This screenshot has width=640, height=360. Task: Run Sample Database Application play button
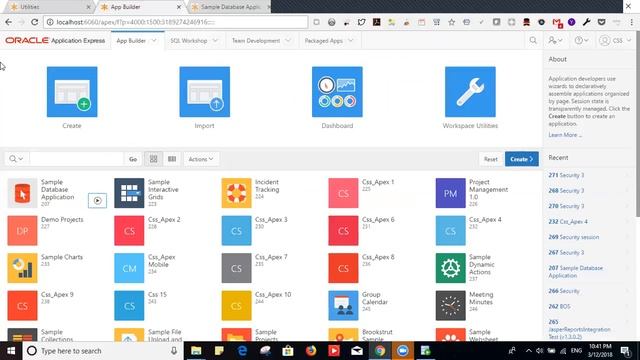[97, 200]
